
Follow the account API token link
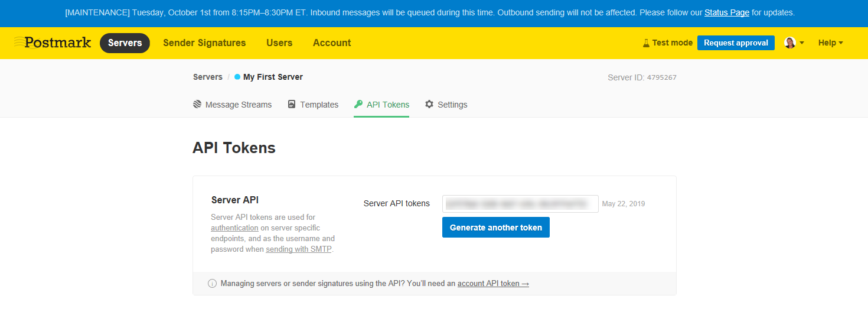click(493, 284)
